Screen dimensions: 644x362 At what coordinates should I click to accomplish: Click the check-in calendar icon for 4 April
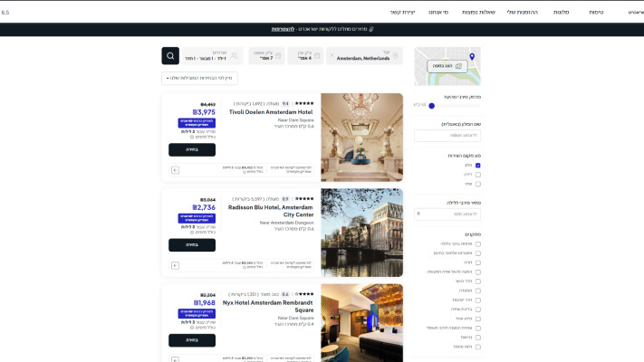(317, 55)
